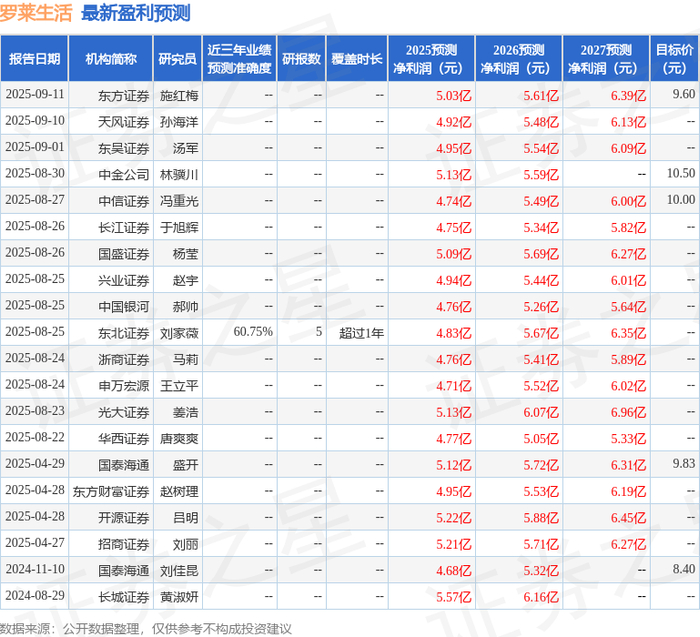Click the date 2025-04-29
Image resolution: width=700 pixels, height=637 pixels.
click(35, 463)
